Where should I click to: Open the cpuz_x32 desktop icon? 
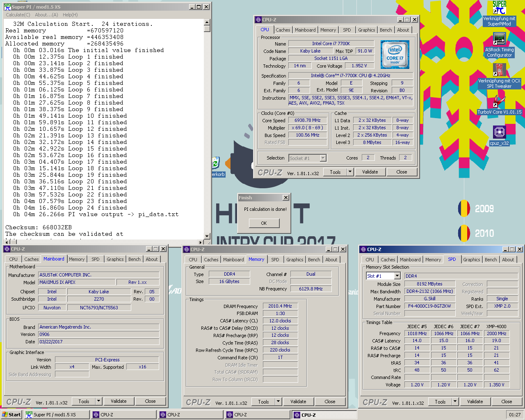(x=499, y=132)
